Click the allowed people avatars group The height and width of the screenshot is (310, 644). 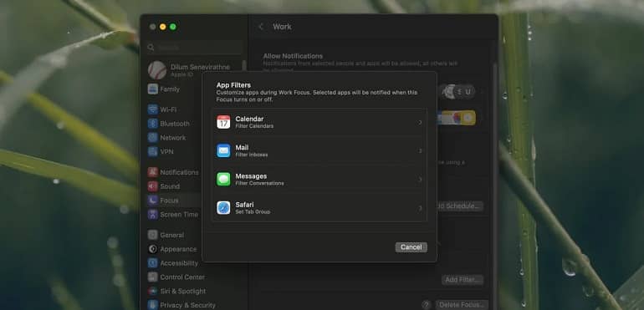click(x=459, y=92)
